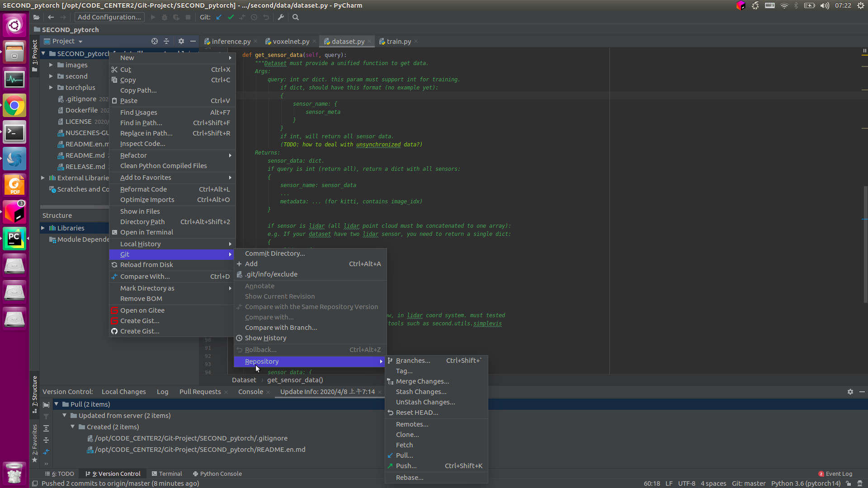This screenshot has height=488, width=868.
Task: Open the Pull Requests tab
Action: click(x=200, y=392)
